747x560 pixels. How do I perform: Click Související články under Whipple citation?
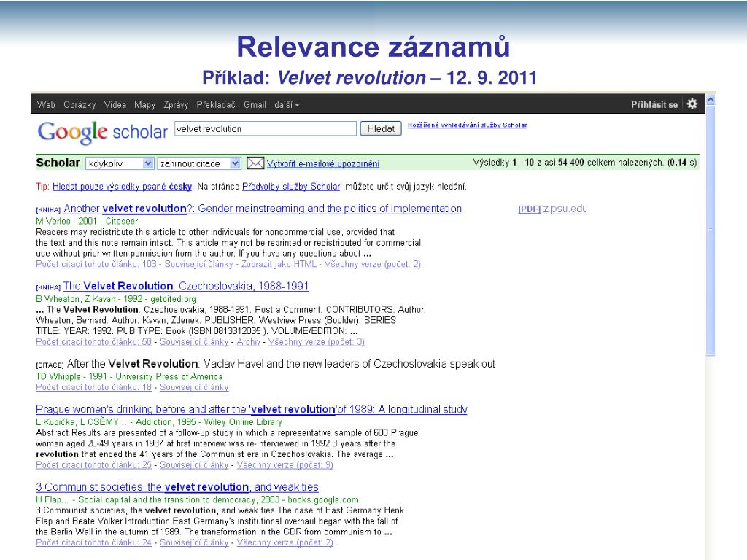(194, 387)
